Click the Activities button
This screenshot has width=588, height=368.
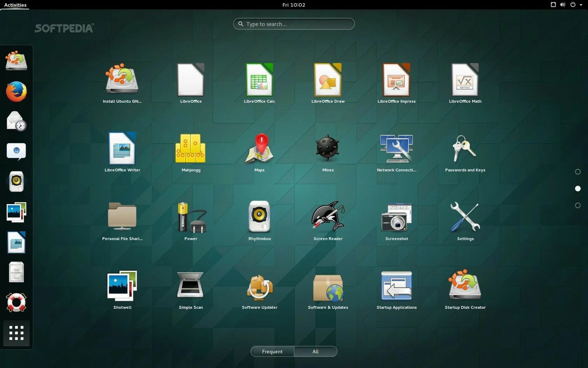(x=15, y=5)
